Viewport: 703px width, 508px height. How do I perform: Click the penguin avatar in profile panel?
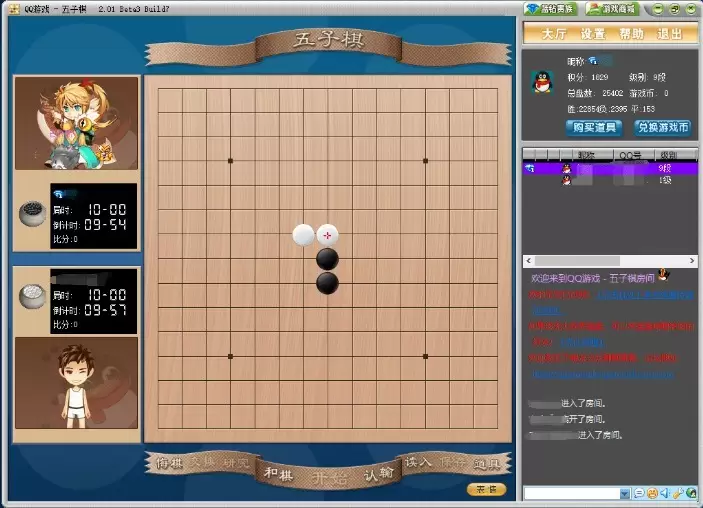[x=542, y=82]
